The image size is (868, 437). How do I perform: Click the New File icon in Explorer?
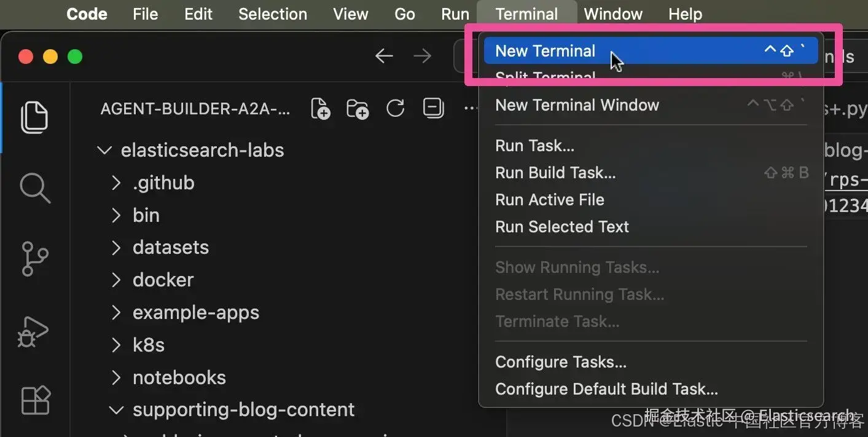pos(321,109)
